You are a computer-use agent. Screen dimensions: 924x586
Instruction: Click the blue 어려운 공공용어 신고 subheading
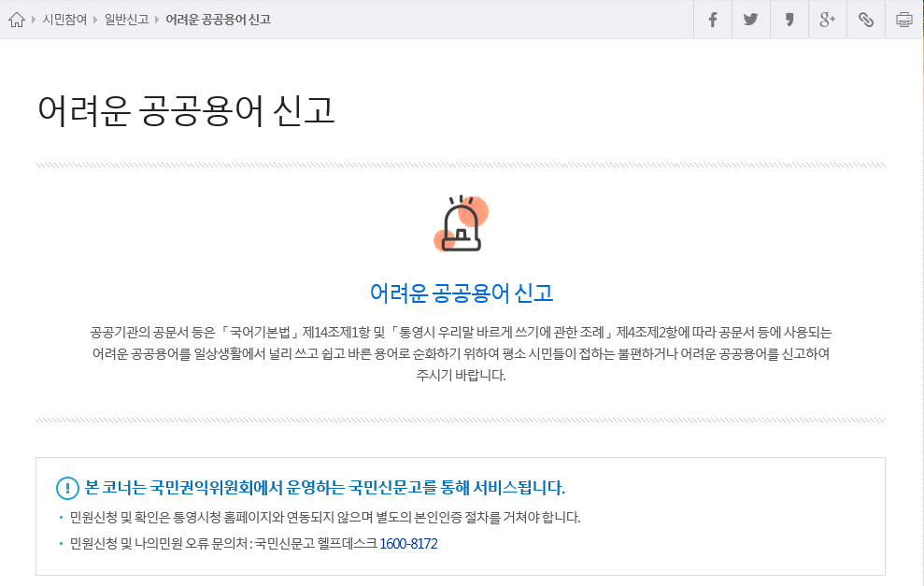462,293
